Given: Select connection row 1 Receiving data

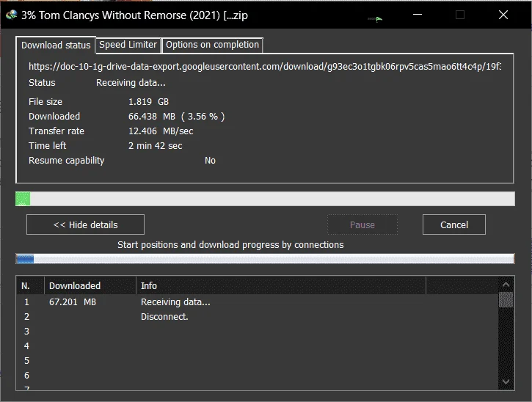Looking at the screenshot, I should coord(257,302).
